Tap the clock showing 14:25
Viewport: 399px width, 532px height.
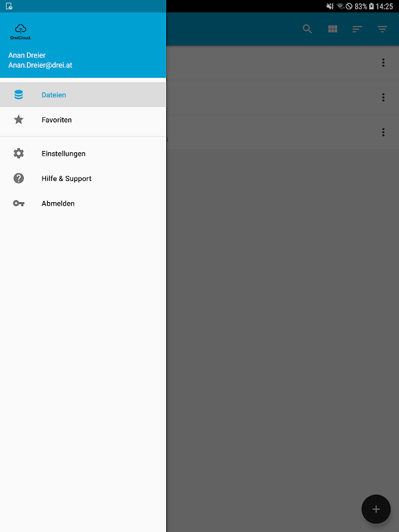[x=384, y=7]
